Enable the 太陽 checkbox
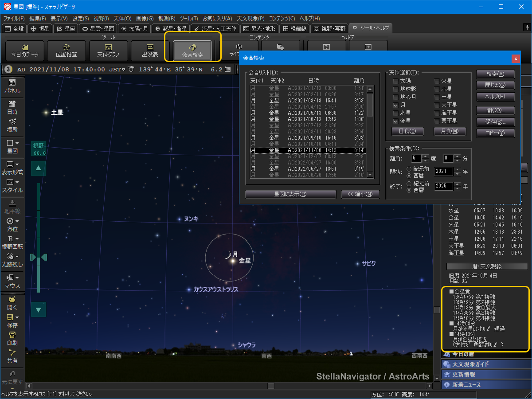Image resolution: width=532 pixels, height=399 pixels. click(x=395, y=81)
